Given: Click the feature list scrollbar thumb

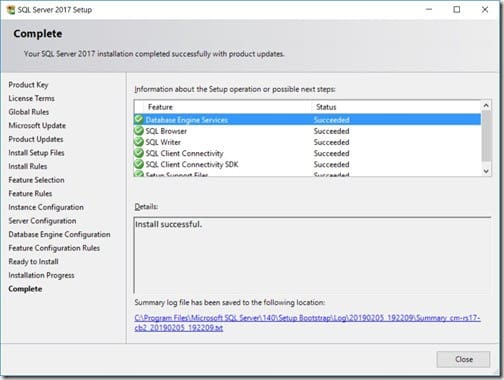Looking at the screenshot, I should click(x=486, y=136).
